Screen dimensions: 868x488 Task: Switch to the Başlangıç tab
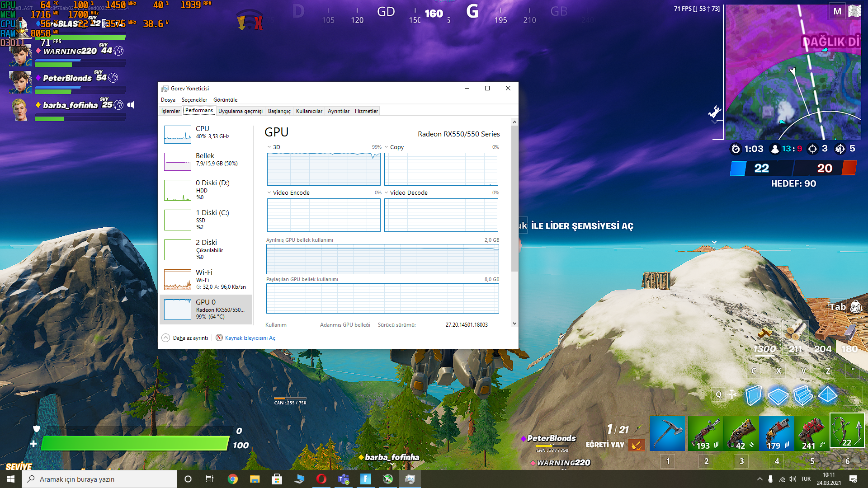[279, 111]
